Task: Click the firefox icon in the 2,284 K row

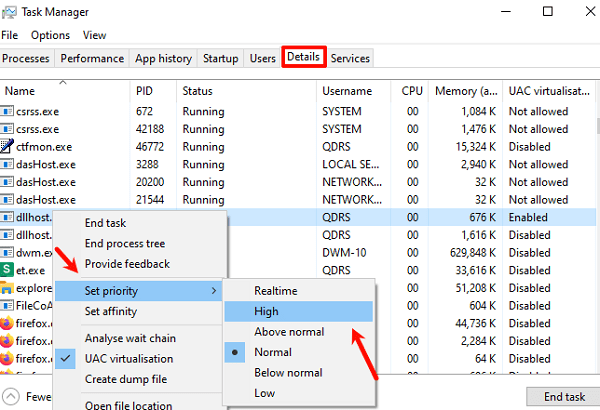Action: (7, 341)
